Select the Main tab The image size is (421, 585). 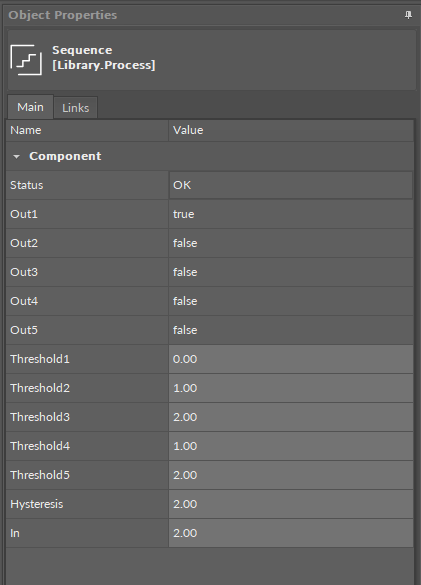30,107
